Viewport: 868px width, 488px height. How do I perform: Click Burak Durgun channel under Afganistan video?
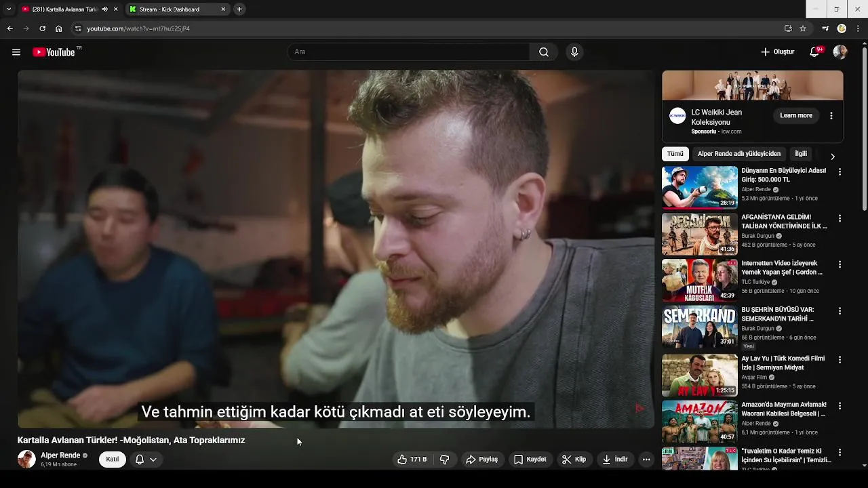[757, 236]
